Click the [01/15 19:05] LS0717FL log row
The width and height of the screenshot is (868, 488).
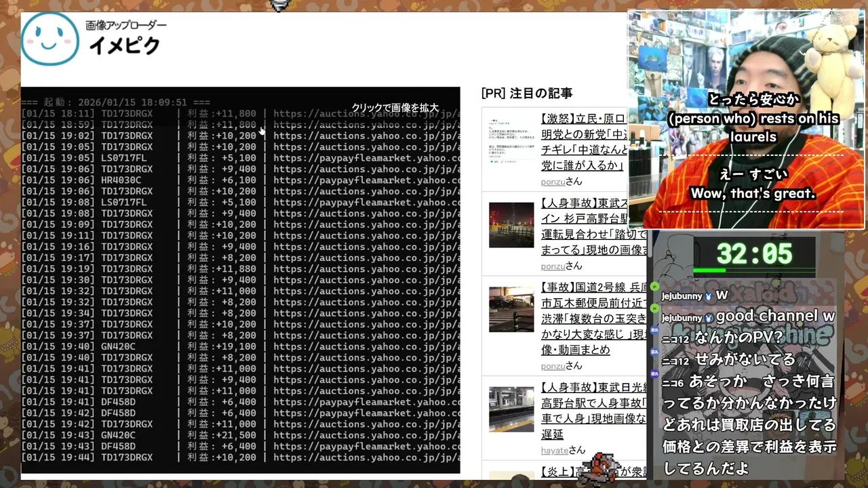pyautogui.click(x=240, y=158)
